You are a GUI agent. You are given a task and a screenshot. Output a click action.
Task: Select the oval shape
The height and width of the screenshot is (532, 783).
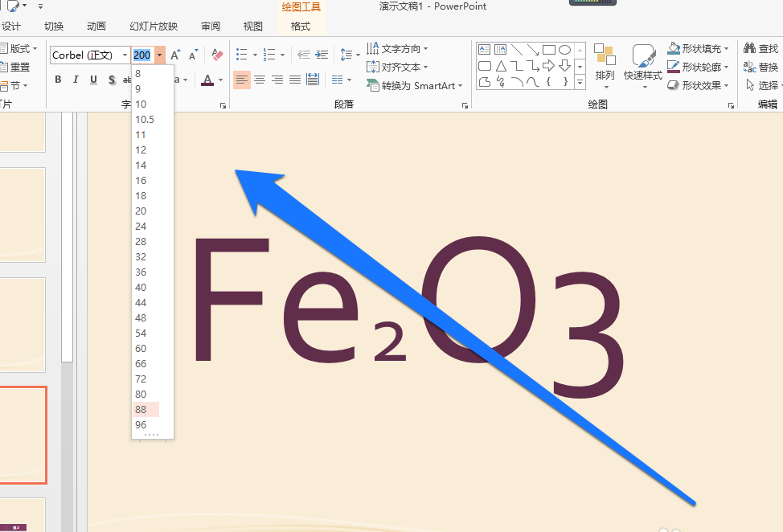(x=565, y=49)
